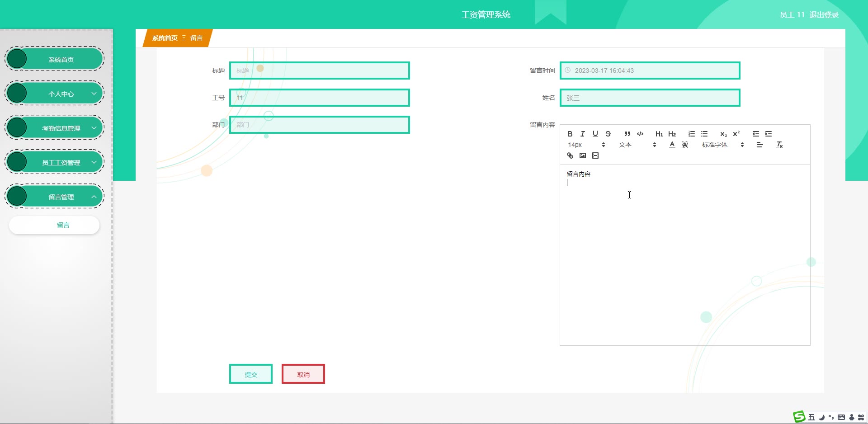Screen dimensions: 868x424
Task: Expand the 个人中心 sidebar menu
Action: coord(54,94)
